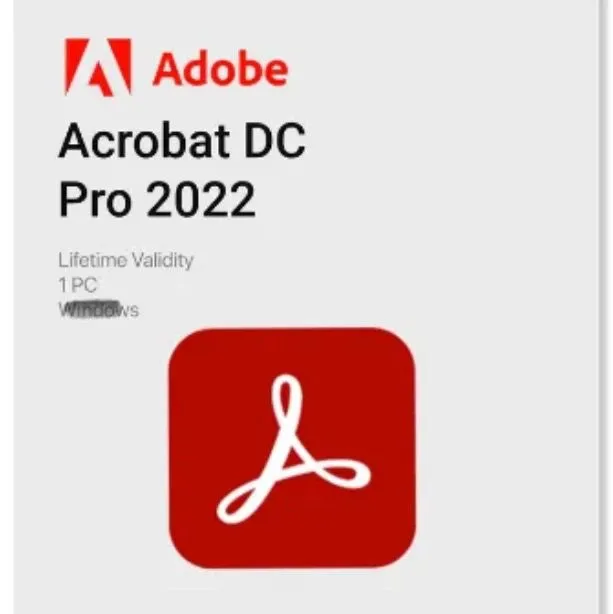The image size is (613, 614).
Task: Select the red 'Adobe' wordmark
Action: coord(221,69)
